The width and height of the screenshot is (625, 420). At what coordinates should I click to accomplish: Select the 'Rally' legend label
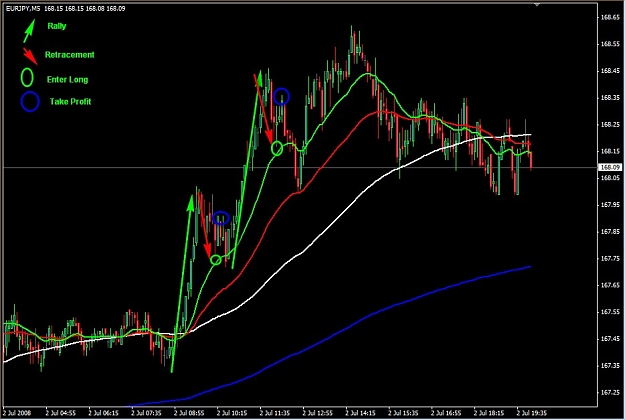pos(57,26)
